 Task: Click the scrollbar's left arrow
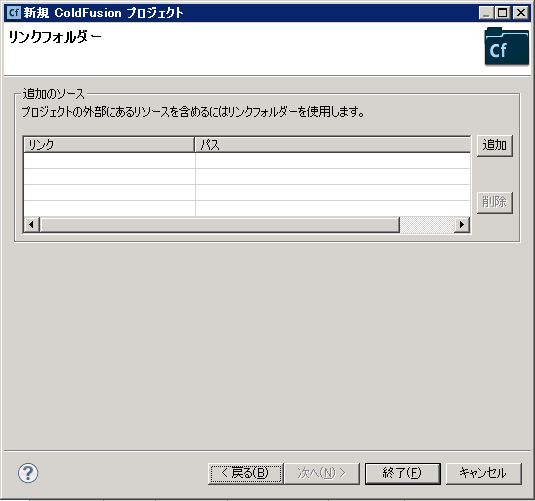[x=31, y=225]
